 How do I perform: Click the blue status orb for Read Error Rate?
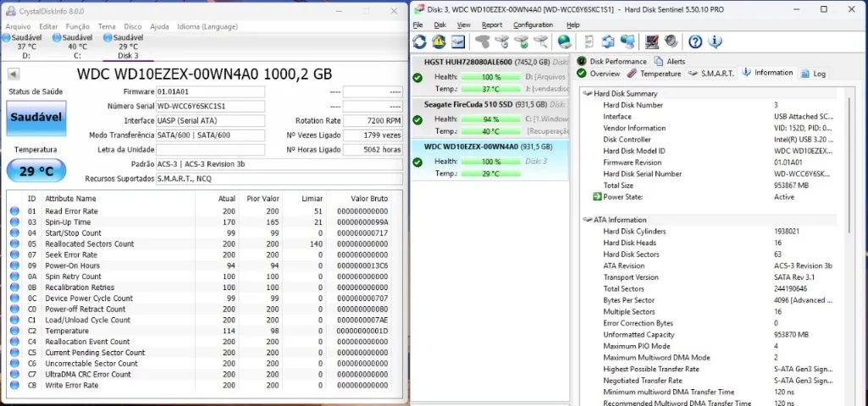point(14,211)
